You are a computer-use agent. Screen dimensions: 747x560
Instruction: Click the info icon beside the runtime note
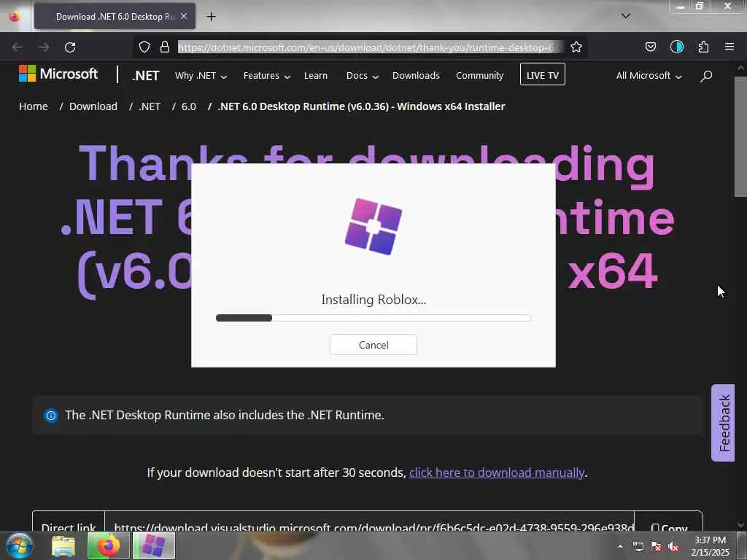[x=51, y=416]
